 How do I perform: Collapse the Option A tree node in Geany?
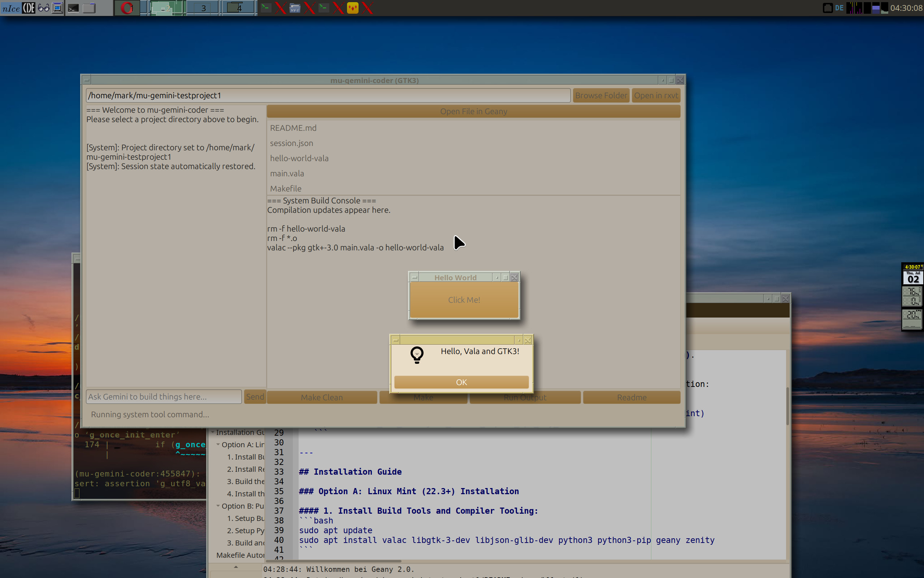click(218, 444)
